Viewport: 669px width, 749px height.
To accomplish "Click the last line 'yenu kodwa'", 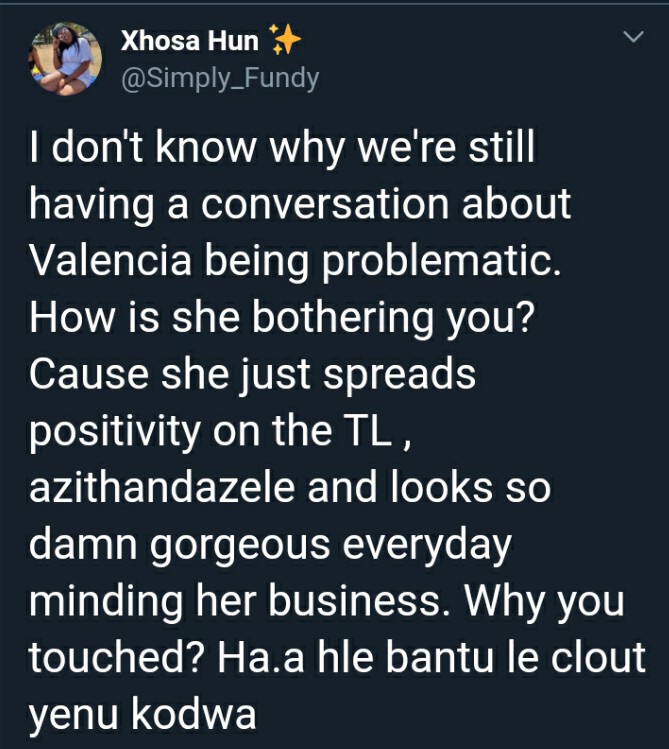I will click(143, 715).
